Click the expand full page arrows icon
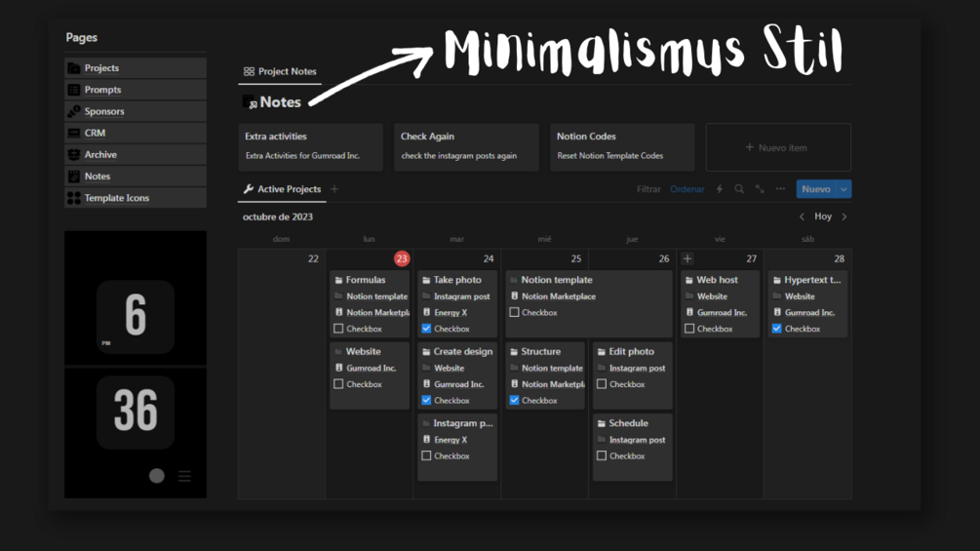Image resolution: width=980 pixels, height=551 pixels. coord(760,189)
